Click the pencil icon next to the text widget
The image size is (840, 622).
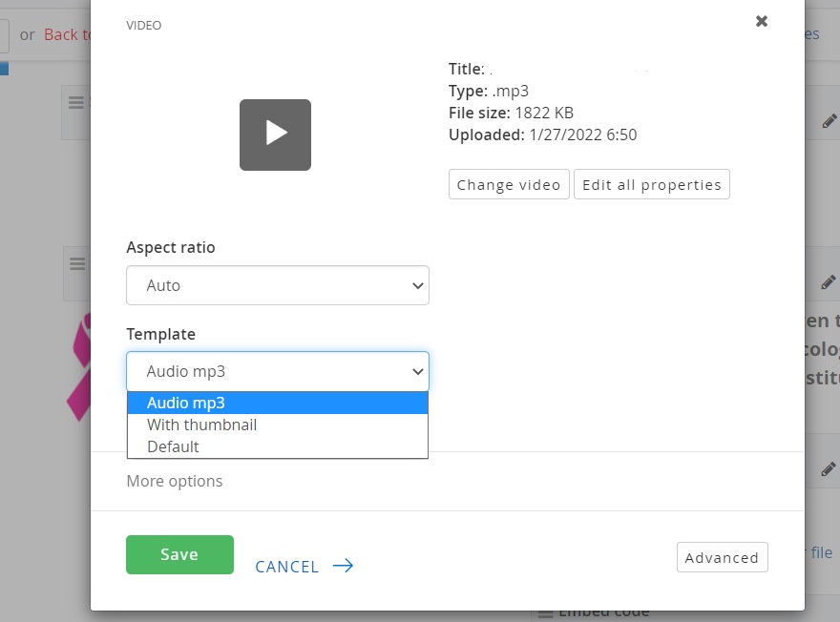click(829, 280)
